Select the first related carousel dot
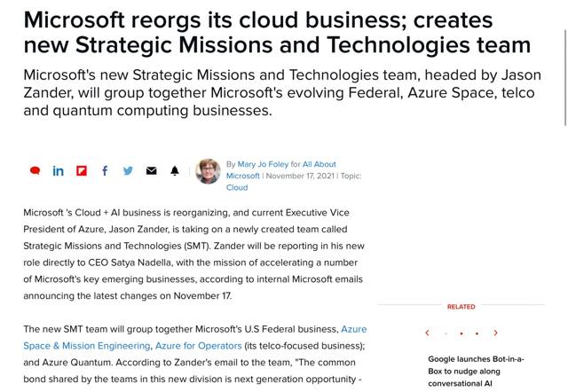Image resolution: width=568 pixels, height=392 pixels. point(446,334)
